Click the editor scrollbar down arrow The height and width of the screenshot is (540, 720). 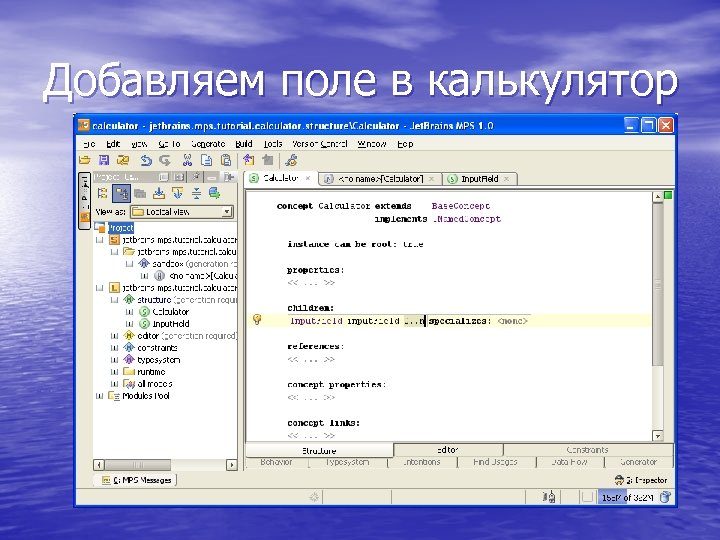coord(658,436)
